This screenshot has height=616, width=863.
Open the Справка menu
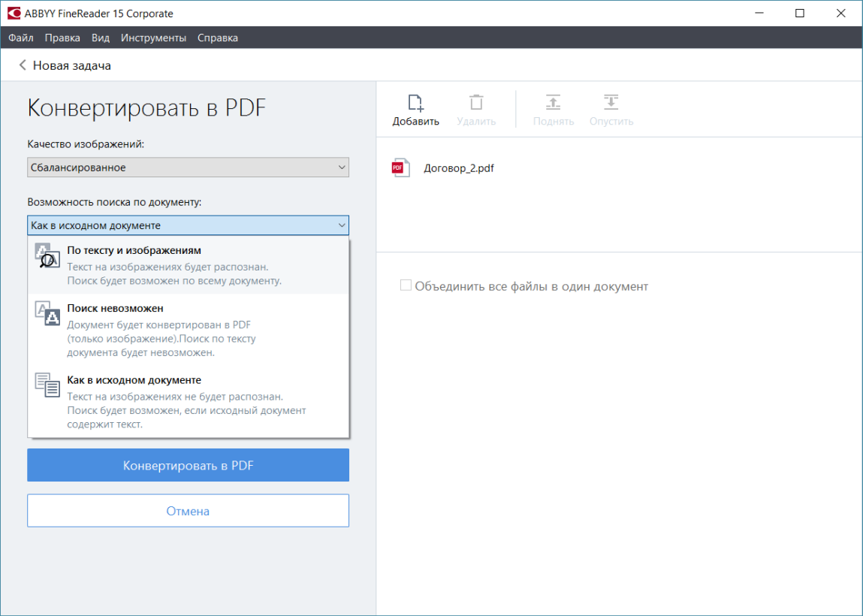217,38
